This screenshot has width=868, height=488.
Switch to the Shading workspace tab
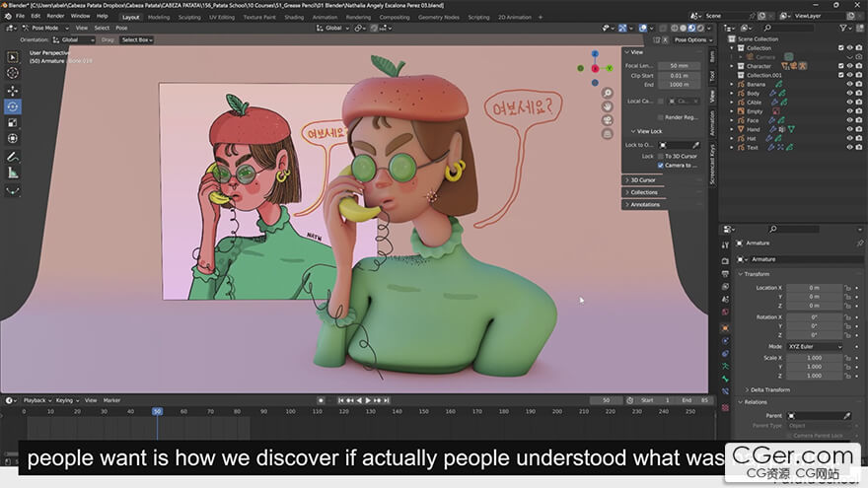(x=294, y=17)
